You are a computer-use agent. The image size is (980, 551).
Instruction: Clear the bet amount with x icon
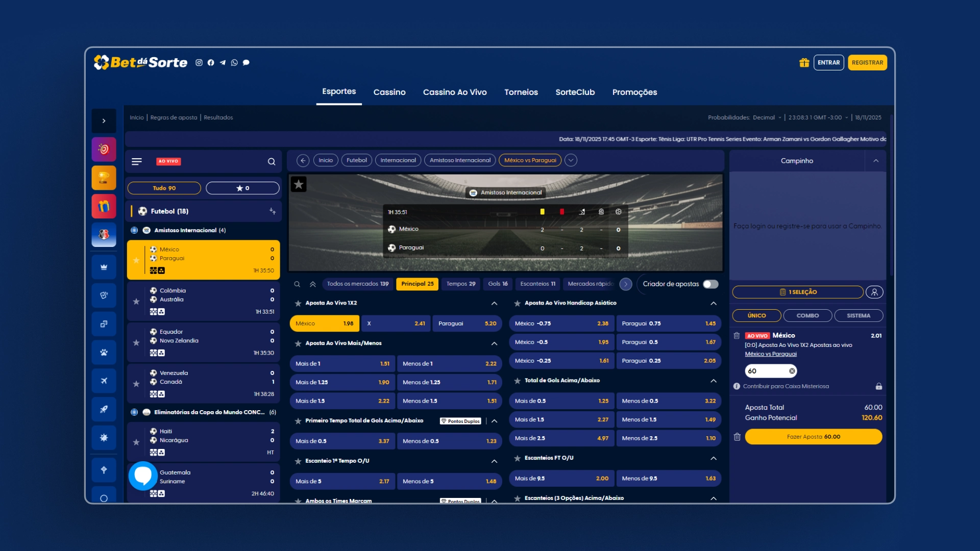click(x=792, y=371)
